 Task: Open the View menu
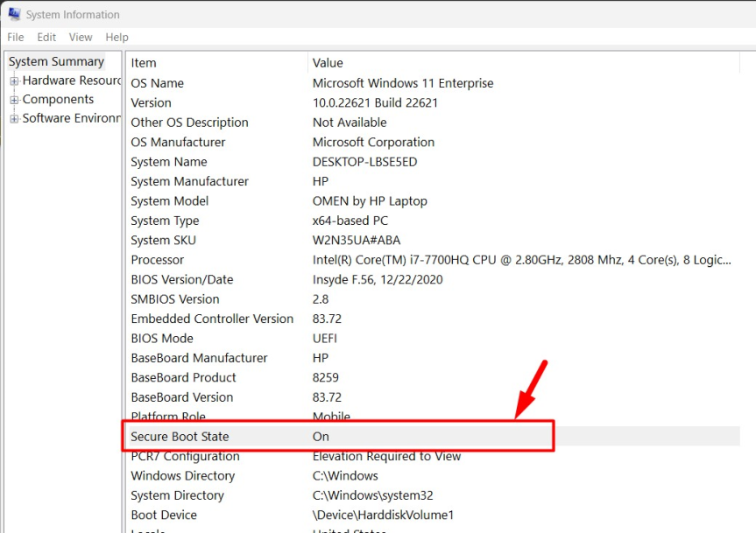pyautogui.click(x=81, y=37)
